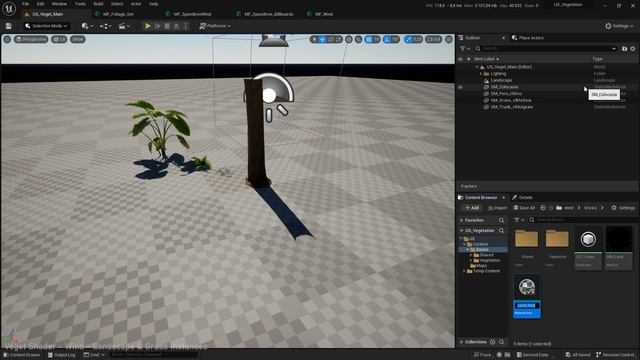Open the Platforms dropdown
Viewport: 640px width, 360px height.
[215, 26]
